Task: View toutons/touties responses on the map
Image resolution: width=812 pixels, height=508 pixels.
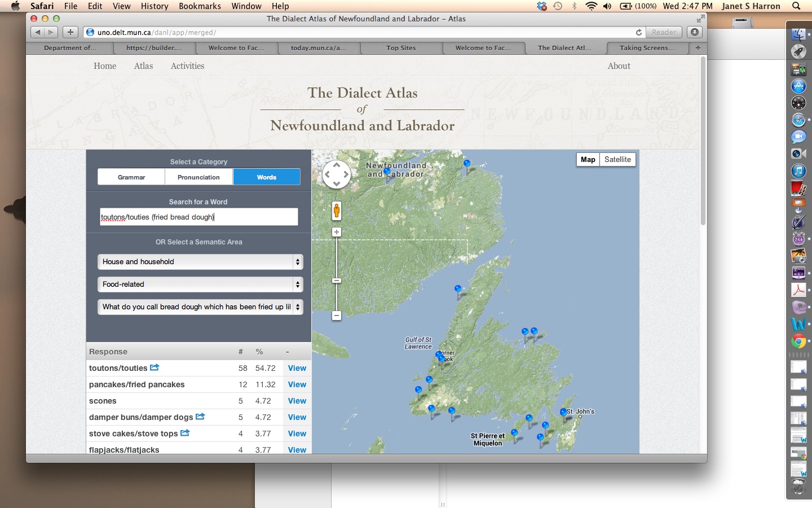Action: (297, 368)
